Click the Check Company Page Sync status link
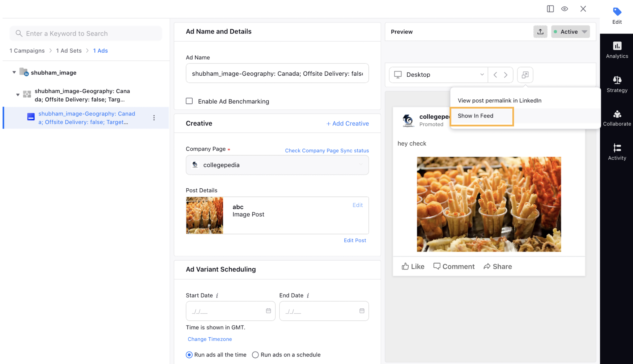 click(327, 151)
